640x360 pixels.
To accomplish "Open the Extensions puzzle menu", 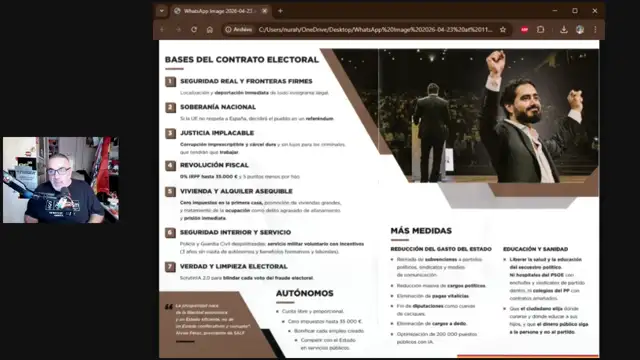I will [x=541, y=30].
